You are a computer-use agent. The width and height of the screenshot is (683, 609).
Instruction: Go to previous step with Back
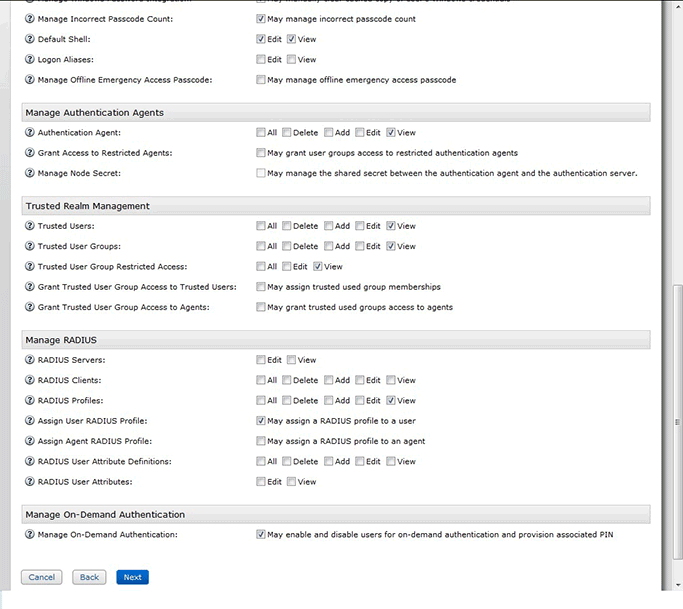(89, 577)
